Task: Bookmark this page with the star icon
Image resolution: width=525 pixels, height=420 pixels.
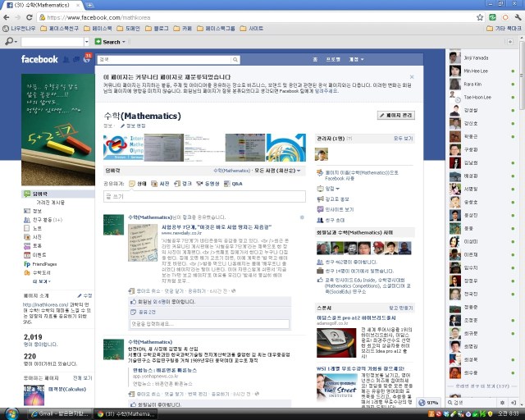Action: 479,16
